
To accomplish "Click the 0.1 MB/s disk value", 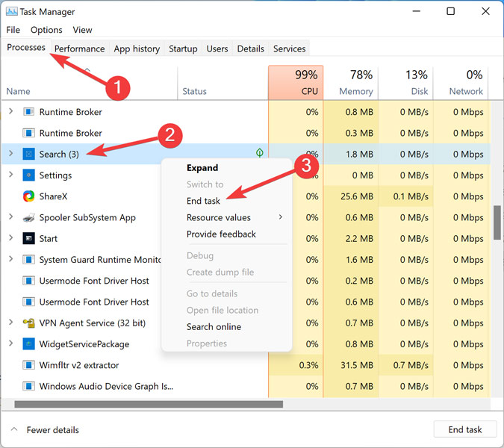I will (411, 196).
